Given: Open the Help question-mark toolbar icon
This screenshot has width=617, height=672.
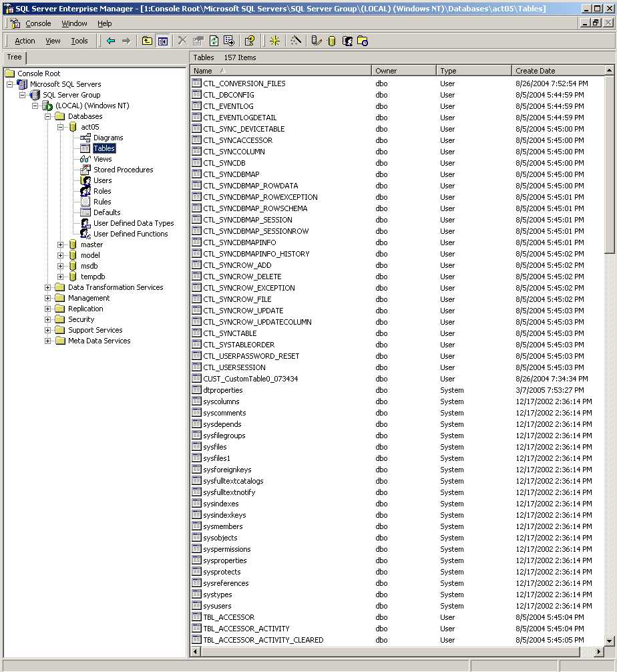Looking at the screenshot, I should tap(249, 41).
